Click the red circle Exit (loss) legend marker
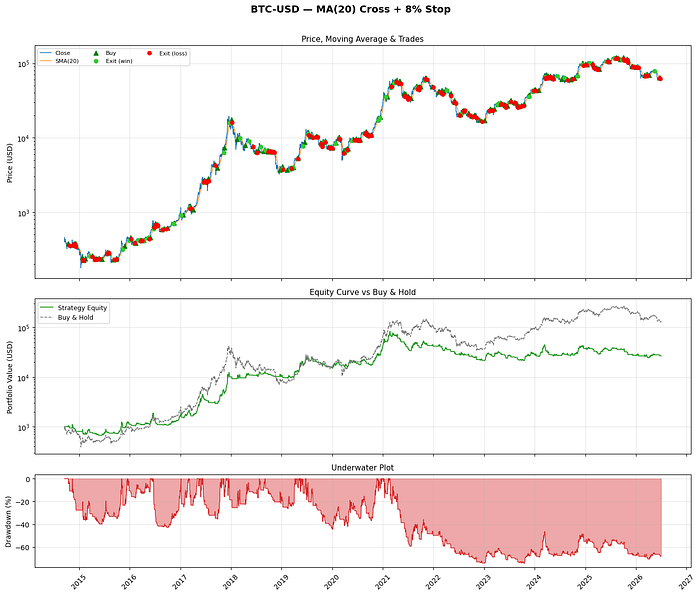Viewport: 700px width, 595px height. tap(150, 53)
